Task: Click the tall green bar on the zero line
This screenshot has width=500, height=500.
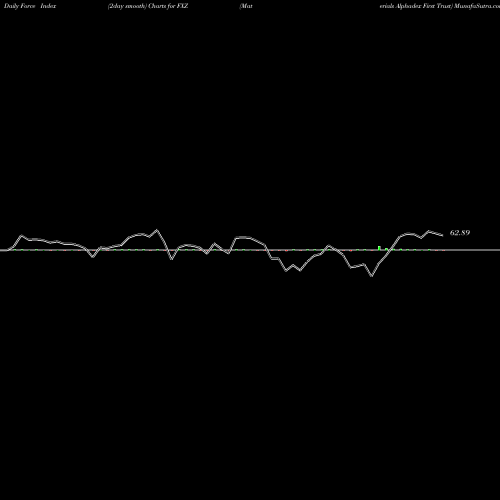Action: point(379,248)
